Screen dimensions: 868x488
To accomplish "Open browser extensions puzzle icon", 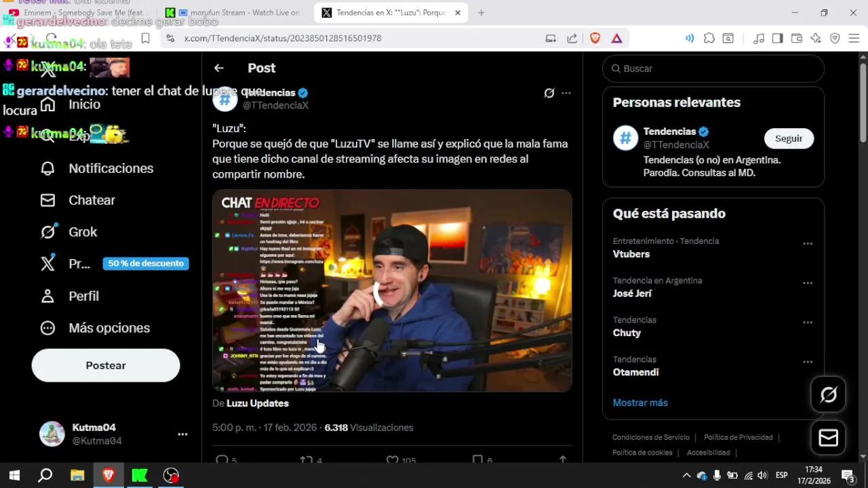I will pos(709,39).
